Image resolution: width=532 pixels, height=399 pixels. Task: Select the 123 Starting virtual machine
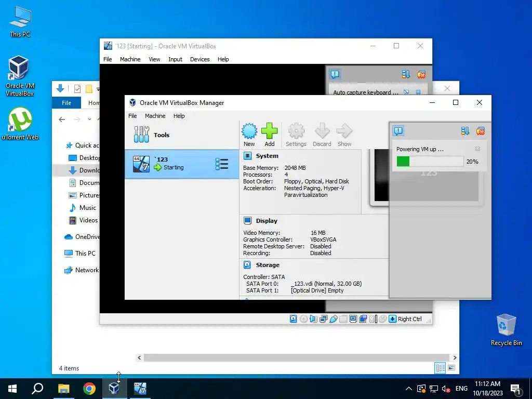pyautogui.click(x=182, y=164)
